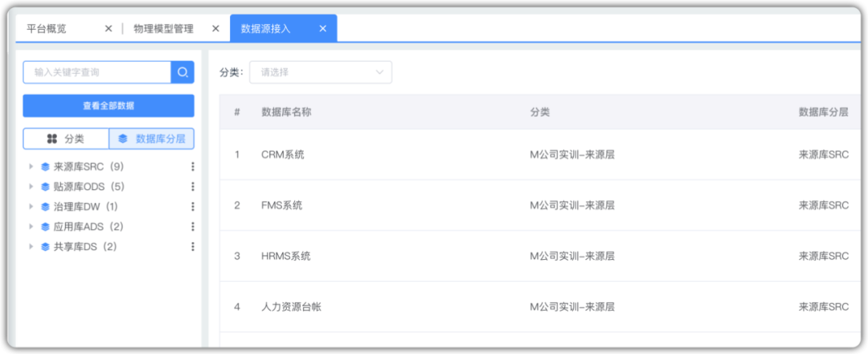Viewport: 868px width, 354px height.
Task: Close the 平台概览 tab
Action: click(x=108, y=29)
